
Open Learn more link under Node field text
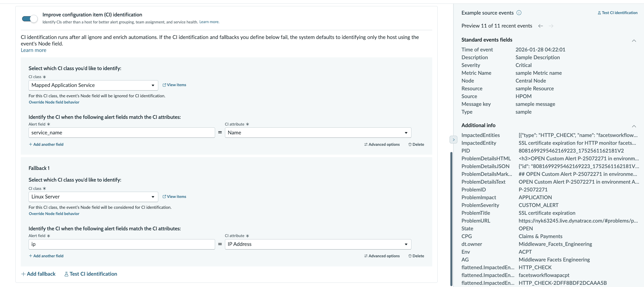34,50
